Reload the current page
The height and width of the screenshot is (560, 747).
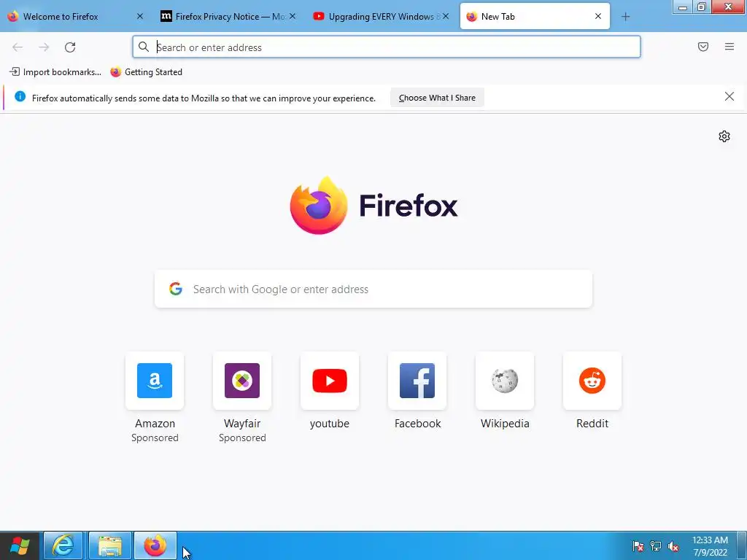(x=70, y=47)
